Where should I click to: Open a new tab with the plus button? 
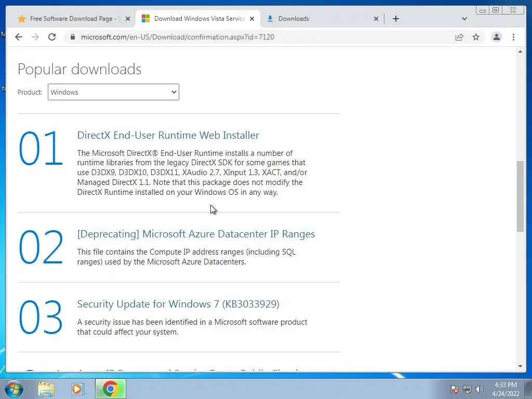[395, 19]
